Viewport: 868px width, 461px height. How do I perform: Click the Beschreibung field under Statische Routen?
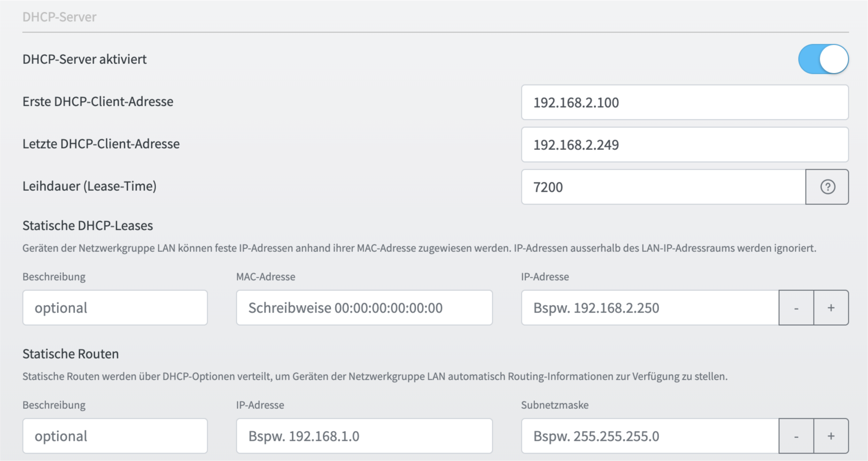pyautogui.click(x=115, y=436)
